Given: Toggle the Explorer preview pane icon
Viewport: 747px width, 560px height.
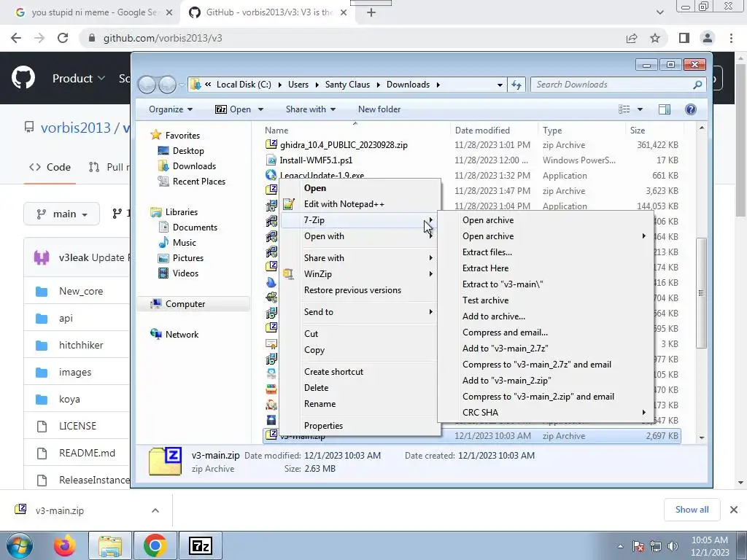Looking at the screenshot, I should point(664,109).
